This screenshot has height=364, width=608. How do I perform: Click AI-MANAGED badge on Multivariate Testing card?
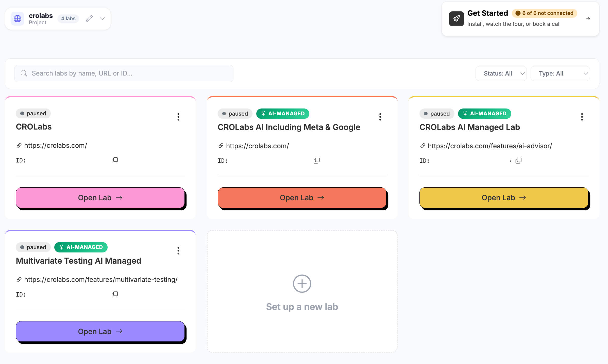point(81,247)
